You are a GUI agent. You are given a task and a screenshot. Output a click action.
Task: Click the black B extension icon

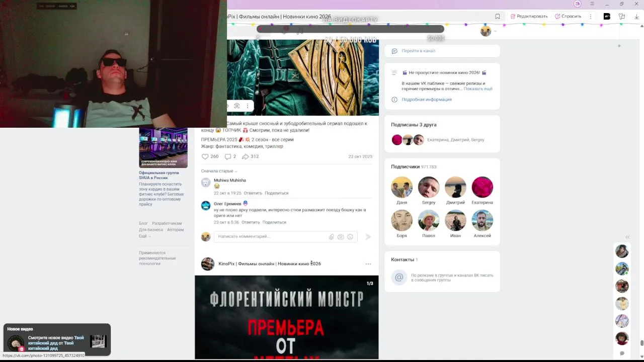pos(607,16)
